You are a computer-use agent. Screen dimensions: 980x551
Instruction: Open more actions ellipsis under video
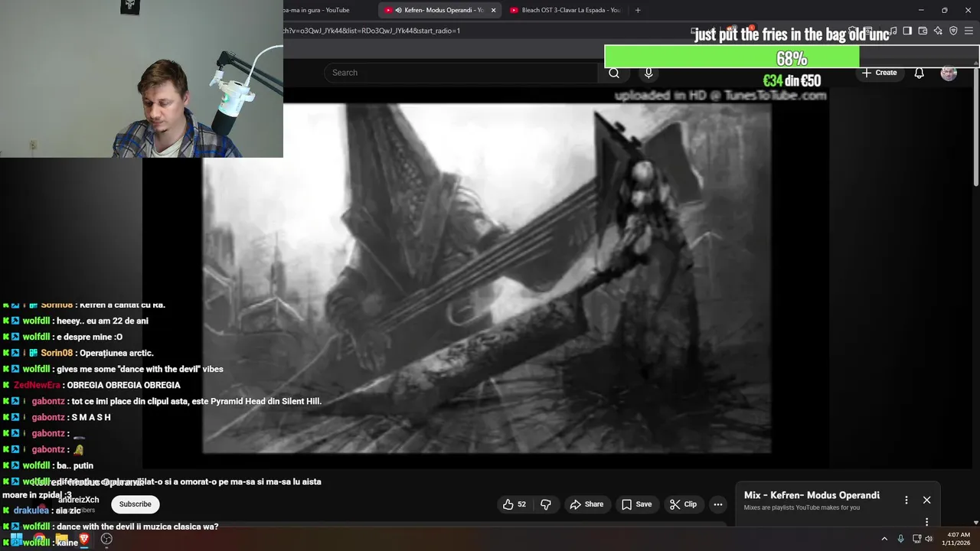717,504
